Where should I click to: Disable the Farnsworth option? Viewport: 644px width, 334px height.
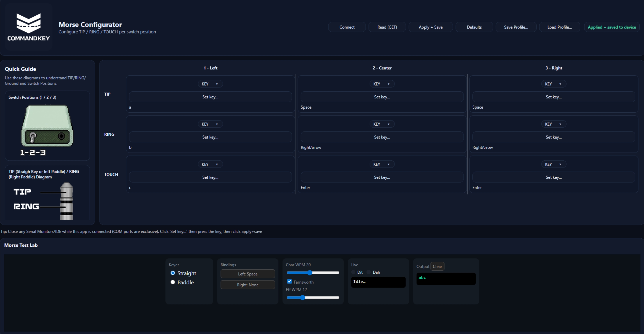(289, 281)
